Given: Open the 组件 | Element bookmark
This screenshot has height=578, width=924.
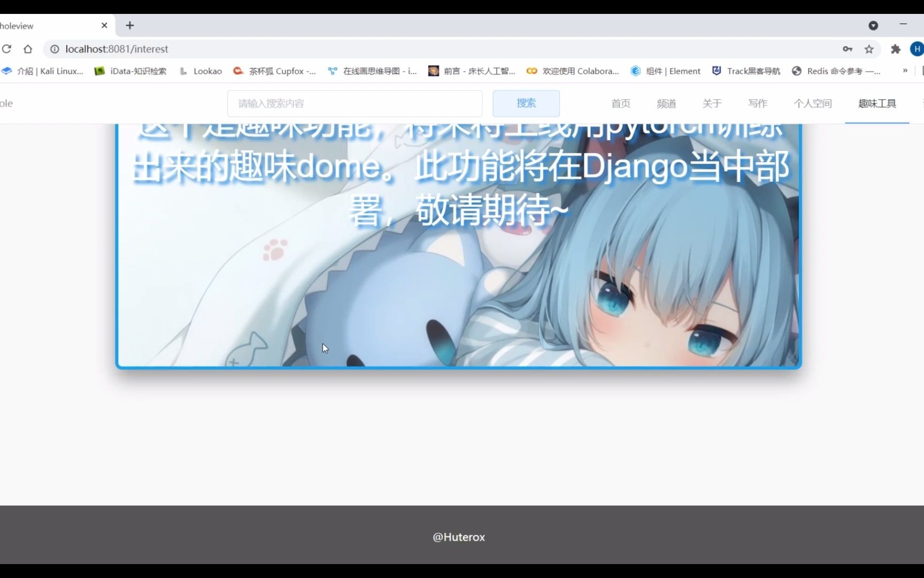Looking at the screenshot, I should pos(665,71).
